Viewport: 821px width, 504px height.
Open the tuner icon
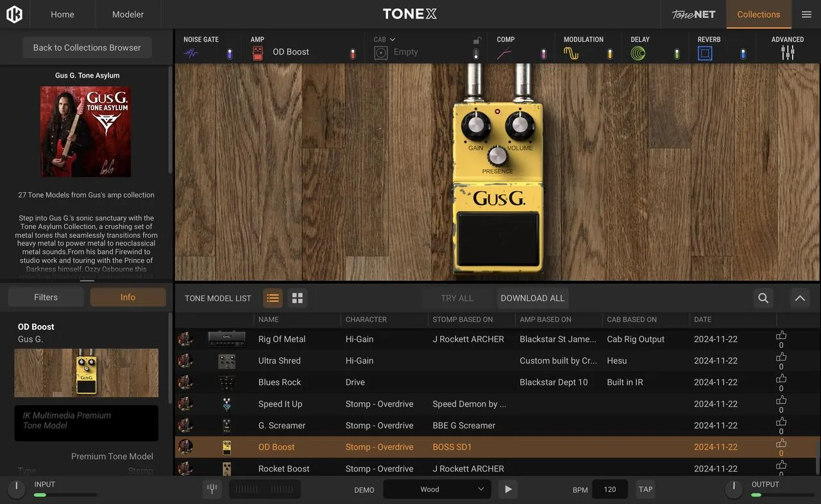(x=212, y=489)
